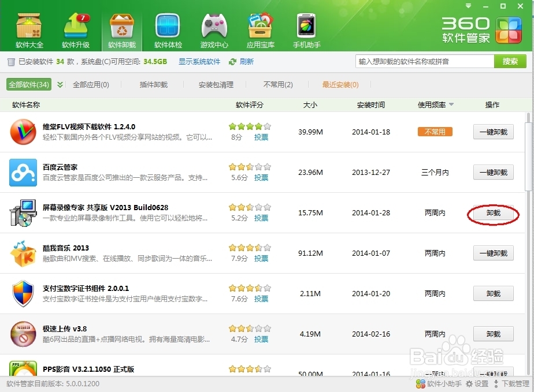The height and width of the screenshot is (392, 534).
Task: Open 设置 gear in the status bar
Action: pyautogui.click(x=477, y=384)
